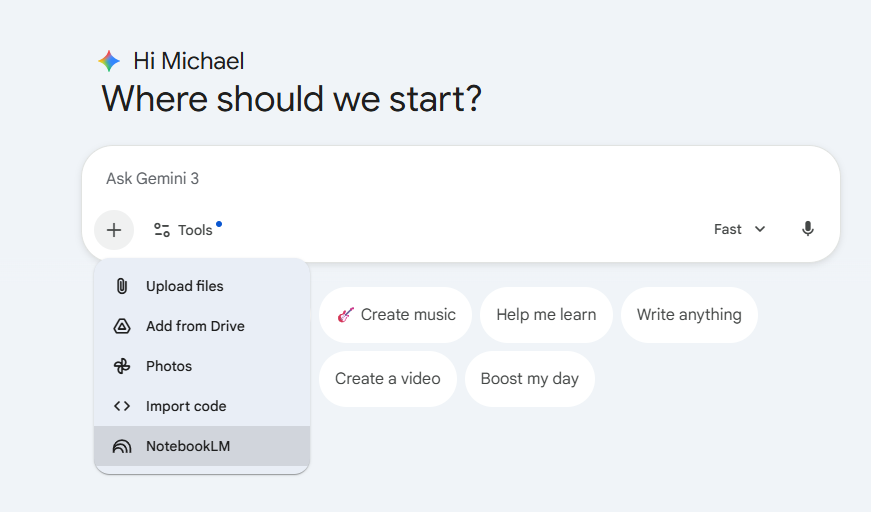The height and width of the screenshot is (512, 871).
Task: Click the Hi Michael greeting text
Action: 188,61
